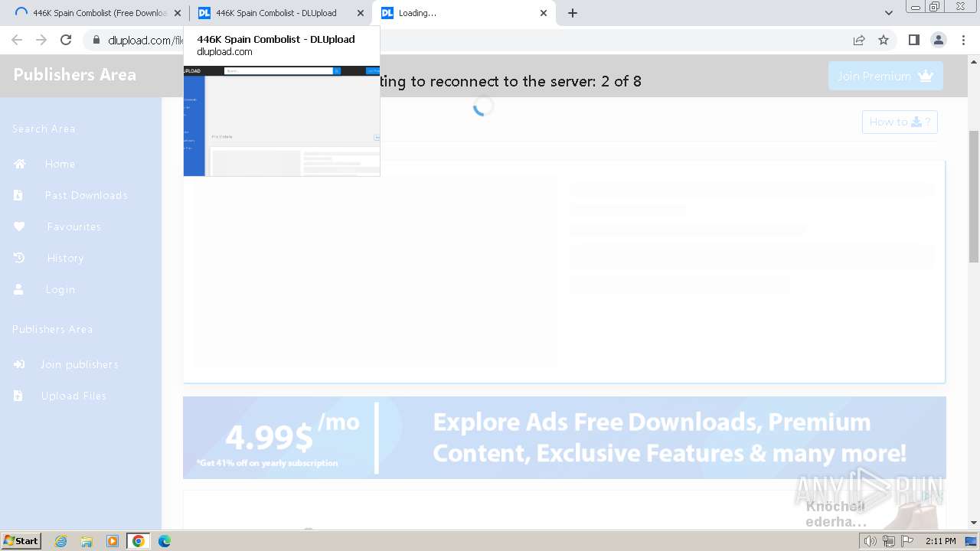The image size is (980, 551).
Task: Click the Publishers Area header title
Action: [x=75, y=75]
